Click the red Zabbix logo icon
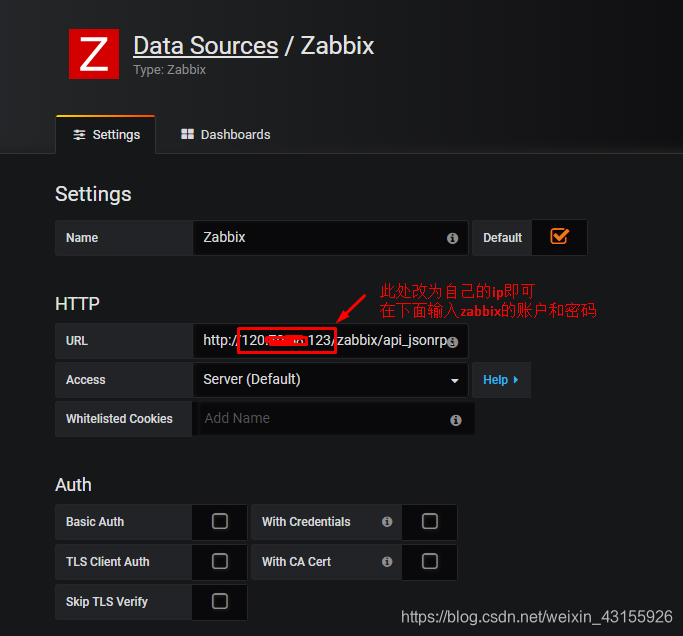The height and width of the screenshot is (636, 683). click(x=94, y=54)
